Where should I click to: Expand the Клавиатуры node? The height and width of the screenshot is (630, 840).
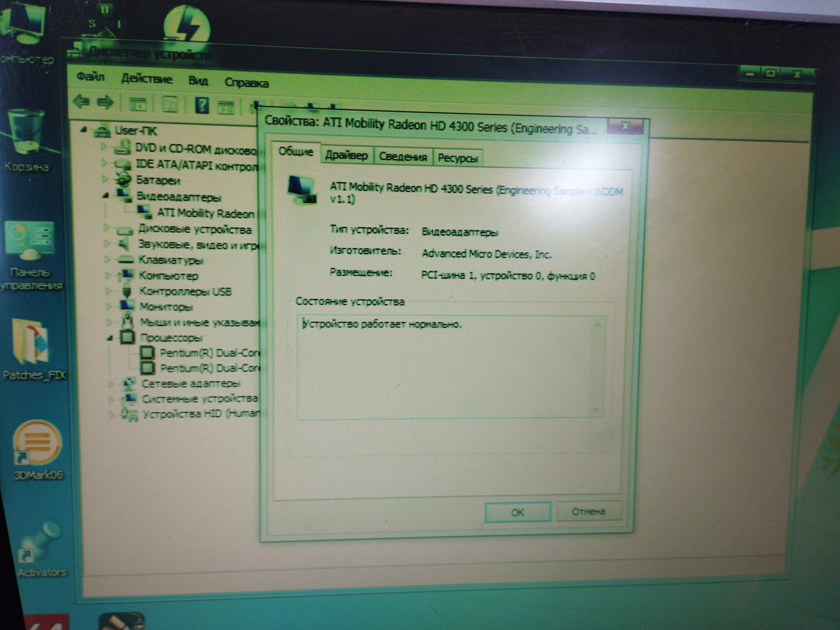pyautogui.click(x=107, y=259)
